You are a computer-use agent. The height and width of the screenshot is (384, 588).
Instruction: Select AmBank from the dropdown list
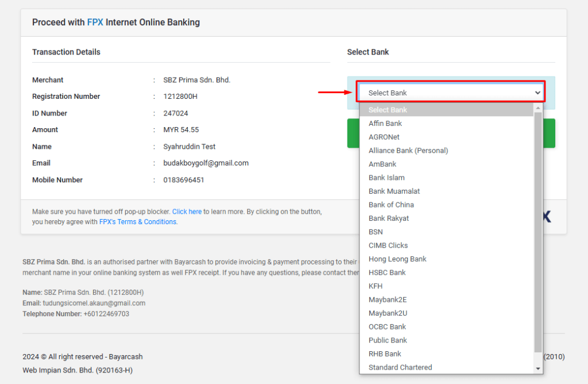tap(446, 164)
